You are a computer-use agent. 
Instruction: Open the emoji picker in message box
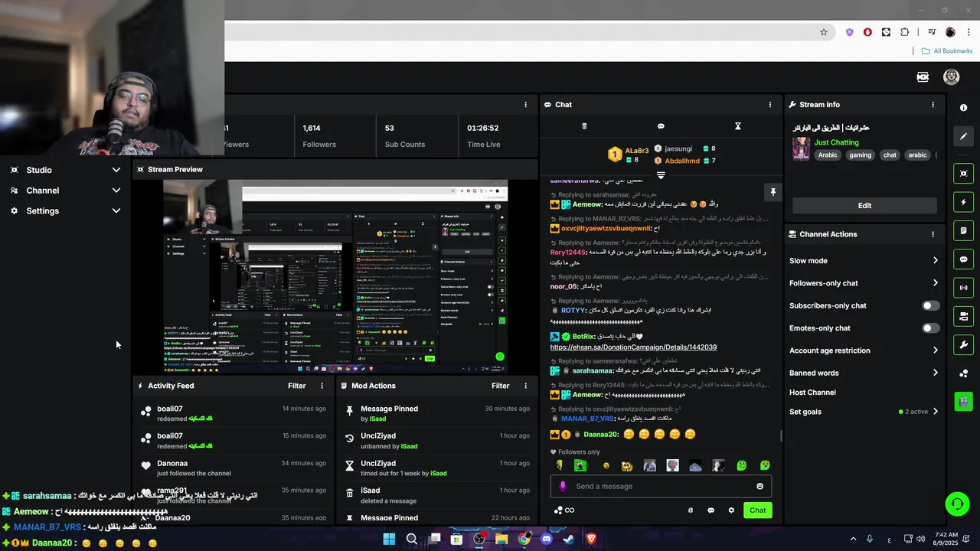click(759, 486)
